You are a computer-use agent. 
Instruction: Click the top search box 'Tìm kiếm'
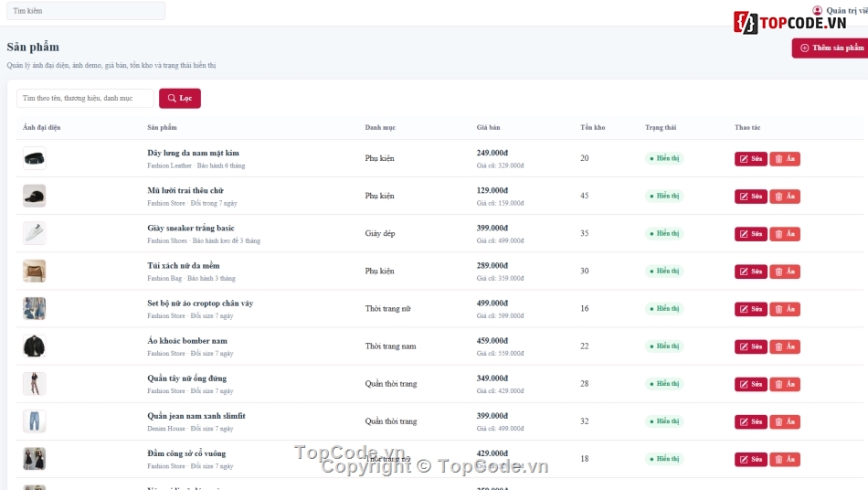(86, 11)
